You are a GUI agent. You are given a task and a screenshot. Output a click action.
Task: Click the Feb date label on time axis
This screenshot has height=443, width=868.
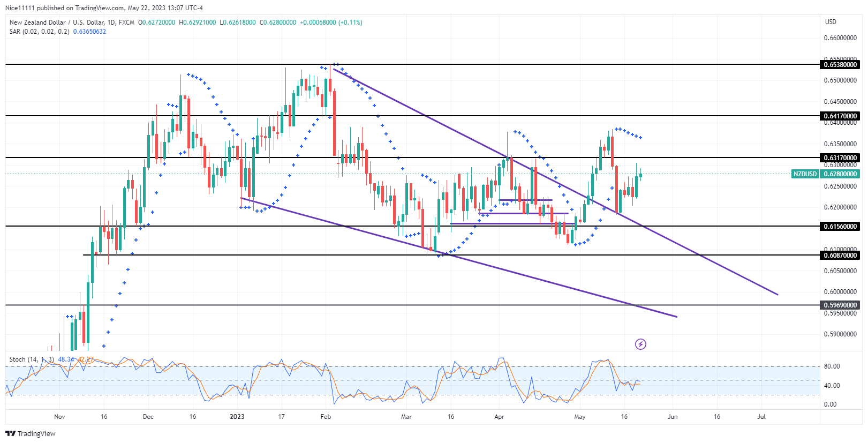326,416
